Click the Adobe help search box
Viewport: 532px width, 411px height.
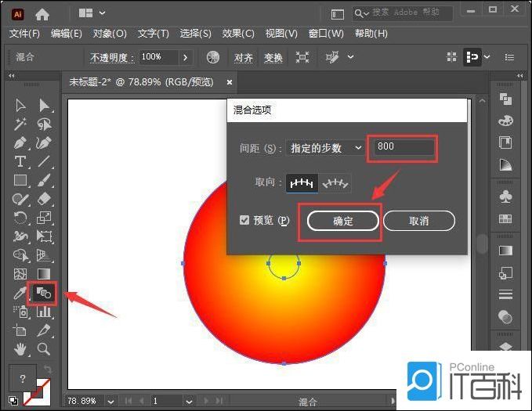(x=403, y=13)
